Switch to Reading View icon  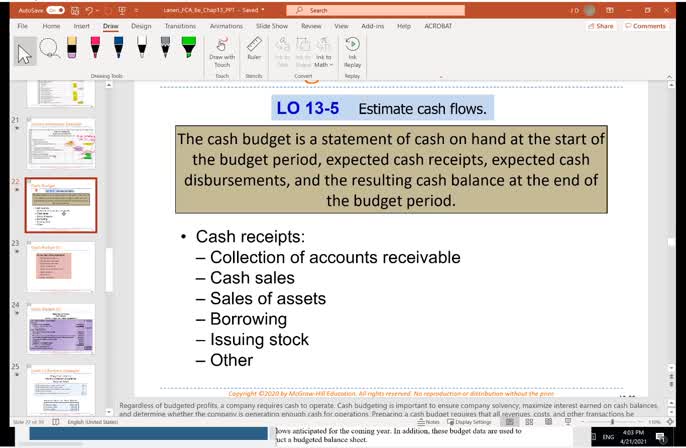point(548,422)
